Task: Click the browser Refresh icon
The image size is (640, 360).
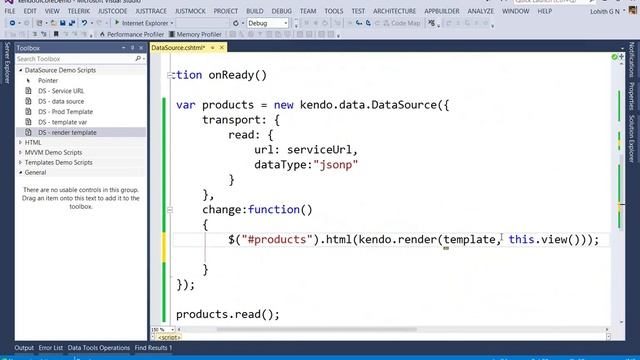Action: 236,23
